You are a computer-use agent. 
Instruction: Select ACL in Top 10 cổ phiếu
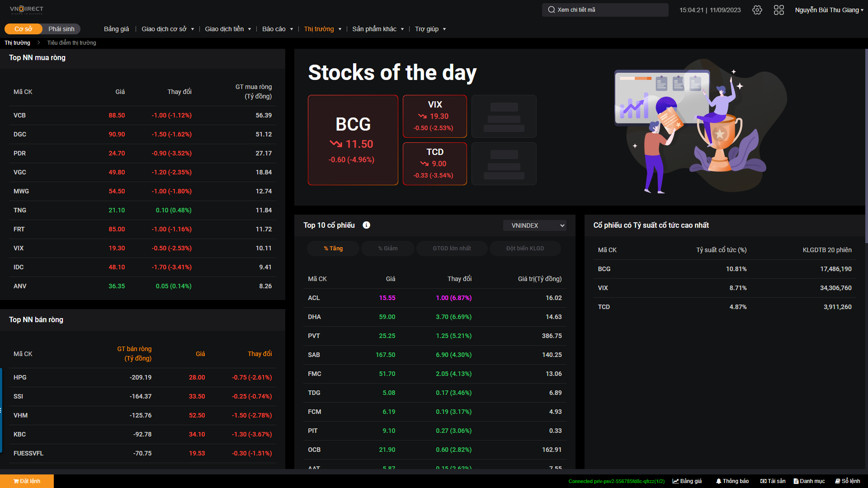435,298
